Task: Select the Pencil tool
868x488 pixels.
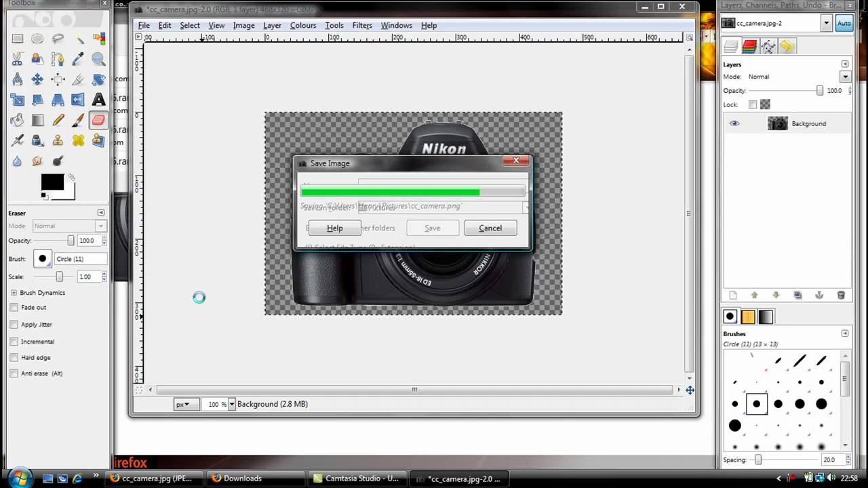Action: (x=58, y=120)
